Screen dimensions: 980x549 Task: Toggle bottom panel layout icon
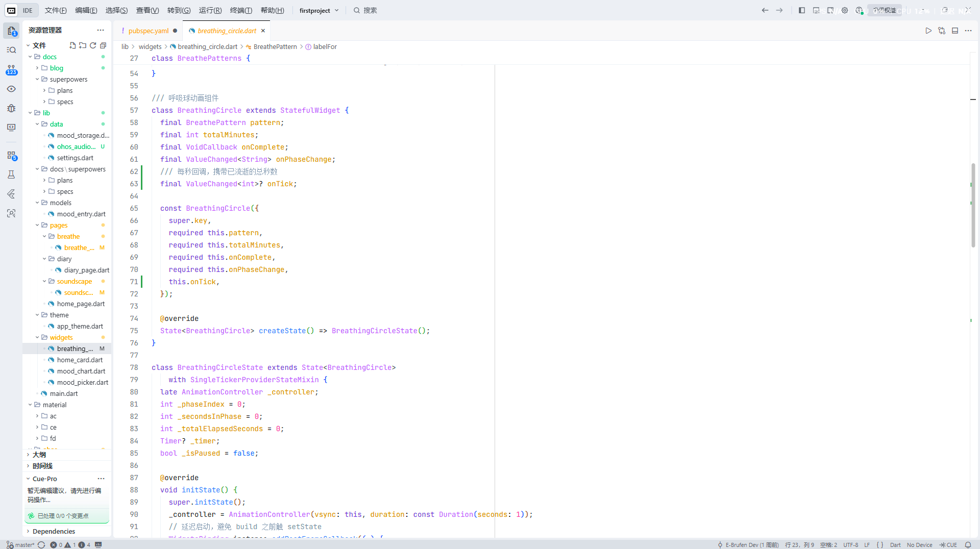point(816,10)
